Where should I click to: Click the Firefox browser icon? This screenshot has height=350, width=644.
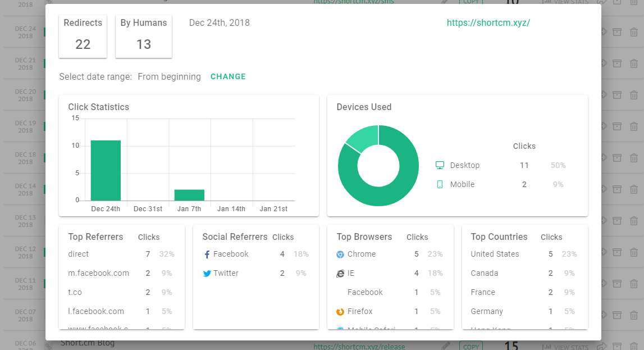(340, 312)
